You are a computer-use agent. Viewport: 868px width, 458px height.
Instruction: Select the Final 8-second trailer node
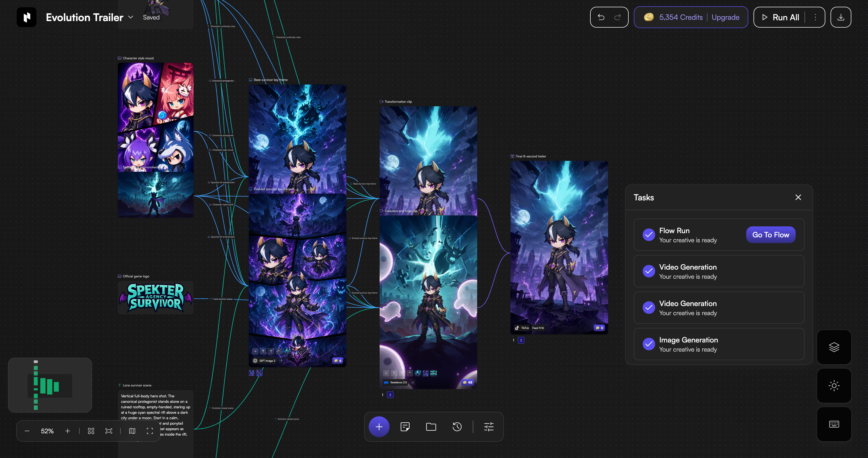[x=559, y=247]
